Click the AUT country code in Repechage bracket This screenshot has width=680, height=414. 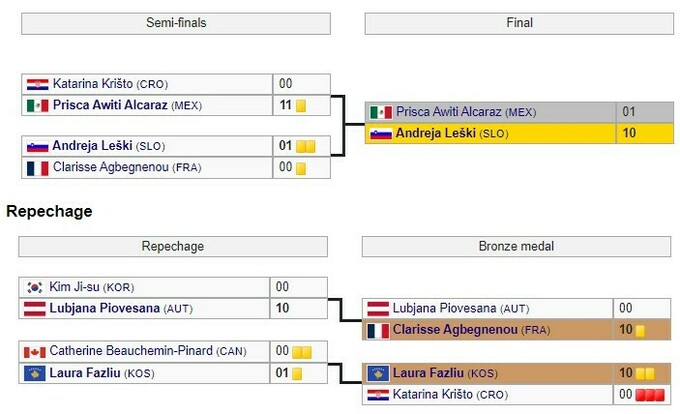(x=179, y=309)
